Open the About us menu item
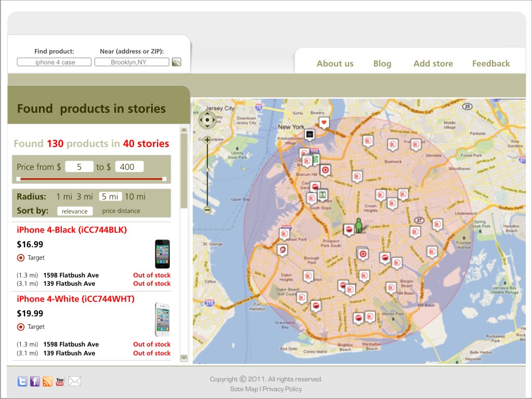 335,63
